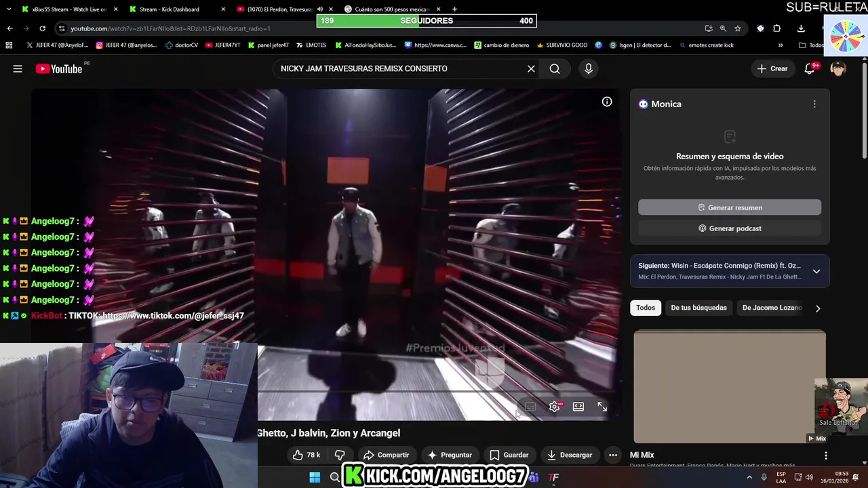Open the Mi Mix thumbnail
The width and height of the screenshot is (868, 488).
[x=730, y=386]
